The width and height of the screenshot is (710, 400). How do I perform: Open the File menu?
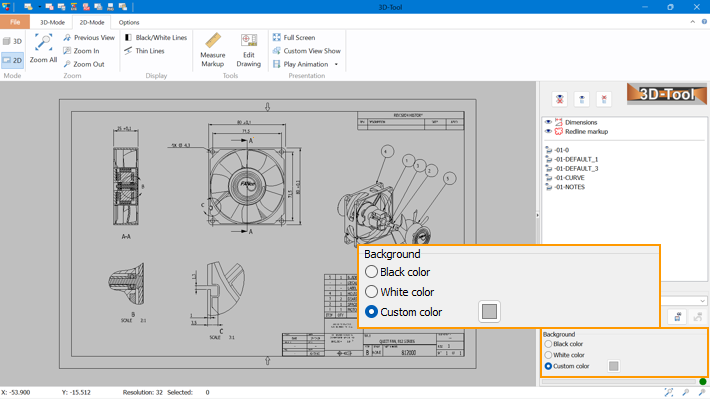click(15, 21)
